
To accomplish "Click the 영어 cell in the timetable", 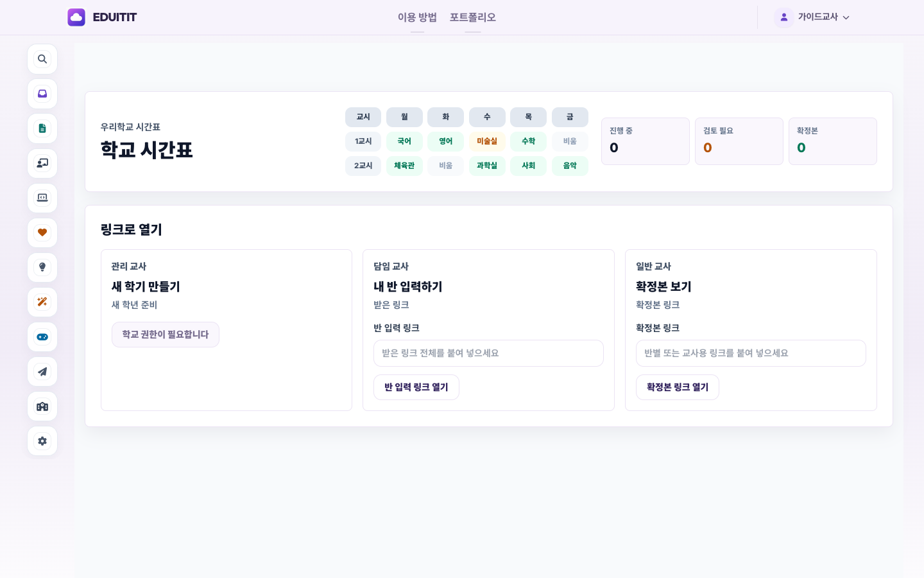I will coord(446,141).
